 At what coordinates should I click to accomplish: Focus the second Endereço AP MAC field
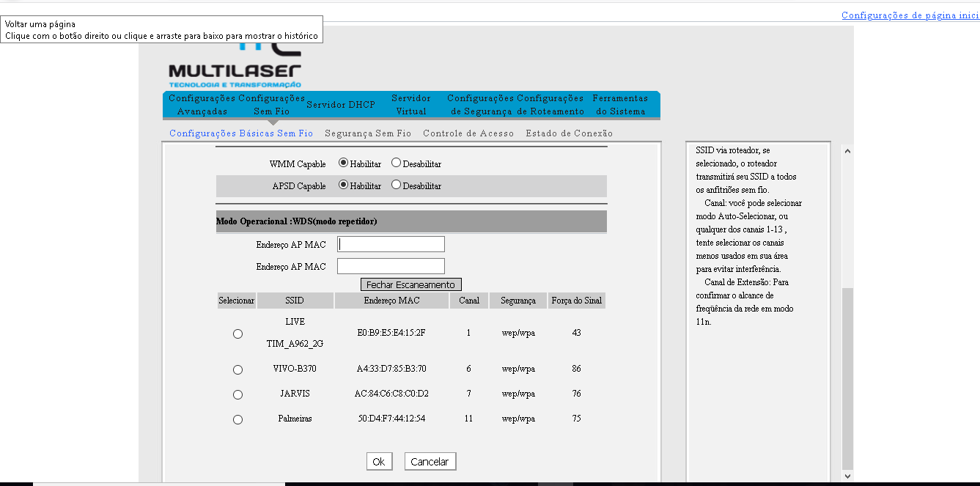coord(391,266)
